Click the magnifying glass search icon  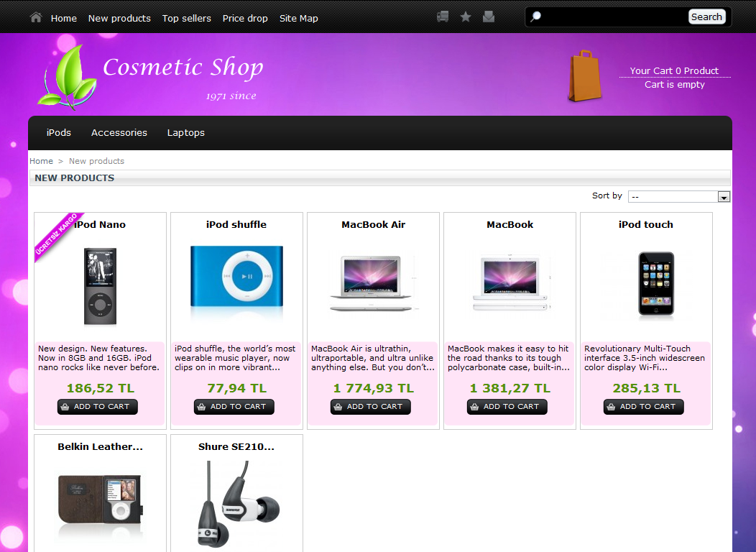[x=535, y=17]
